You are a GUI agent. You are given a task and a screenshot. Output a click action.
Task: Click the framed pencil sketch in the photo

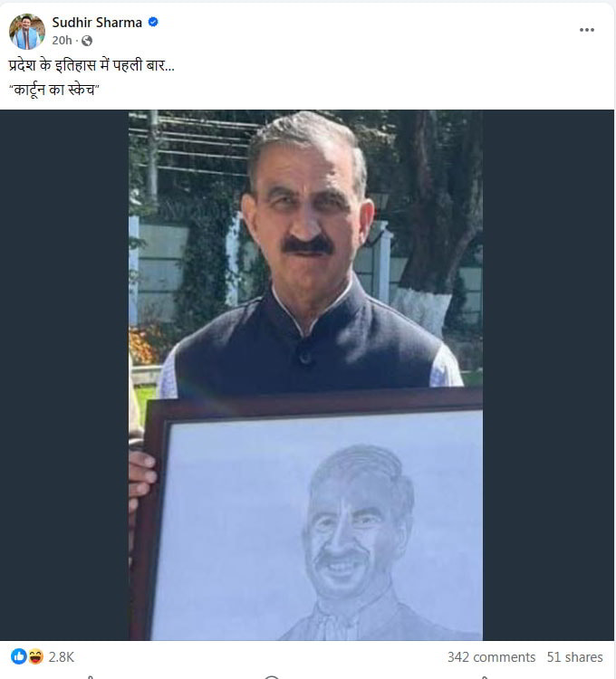(x=314, y=518)
